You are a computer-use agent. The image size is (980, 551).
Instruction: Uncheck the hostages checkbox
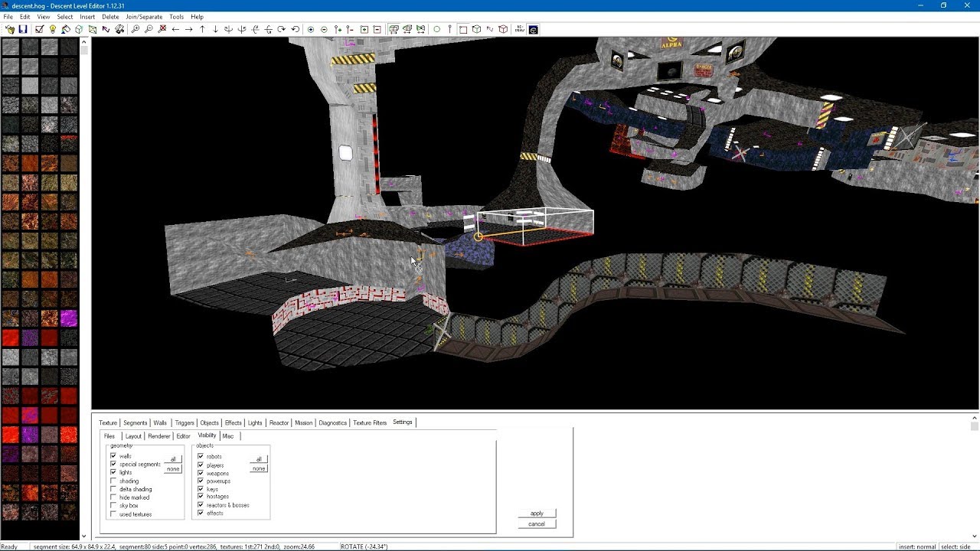[x=201, y=497]
